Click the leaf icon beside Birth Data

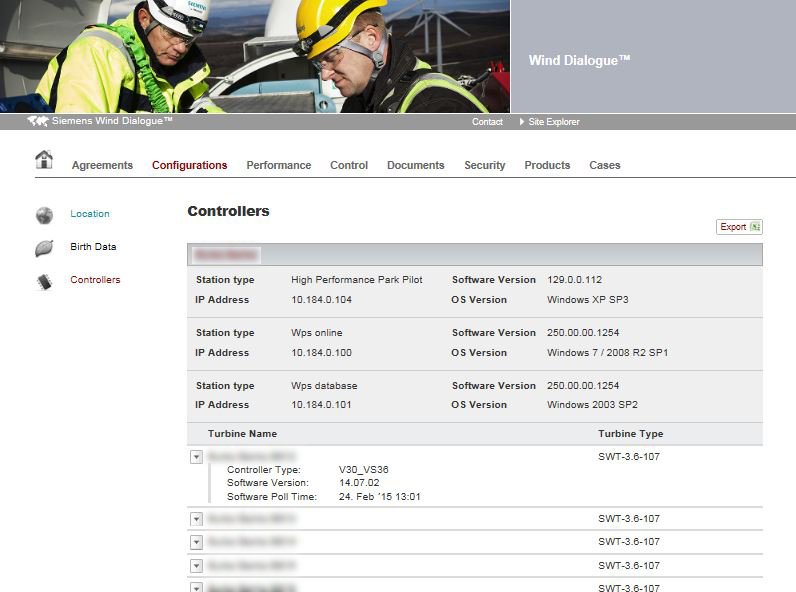[45, 248]
